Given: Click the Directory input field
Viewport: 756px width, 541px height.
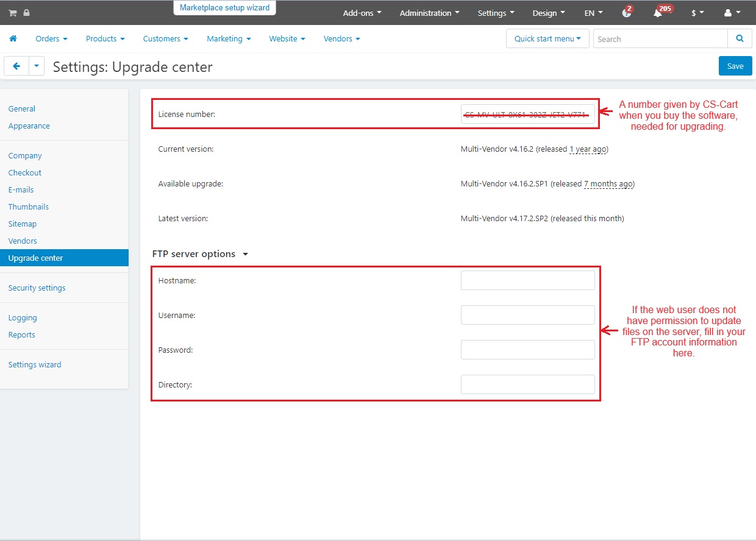Looking at the screenshot, I should pyautogui.click(x=528, y=384).
